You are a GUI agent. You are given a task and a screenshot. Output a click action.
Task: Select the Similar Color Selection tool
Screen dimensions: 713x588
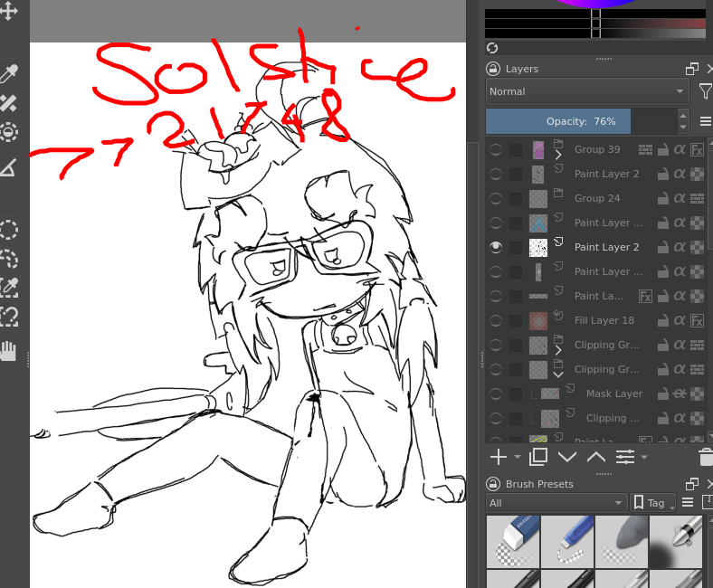pyautogui.click(x=8, y=287)
